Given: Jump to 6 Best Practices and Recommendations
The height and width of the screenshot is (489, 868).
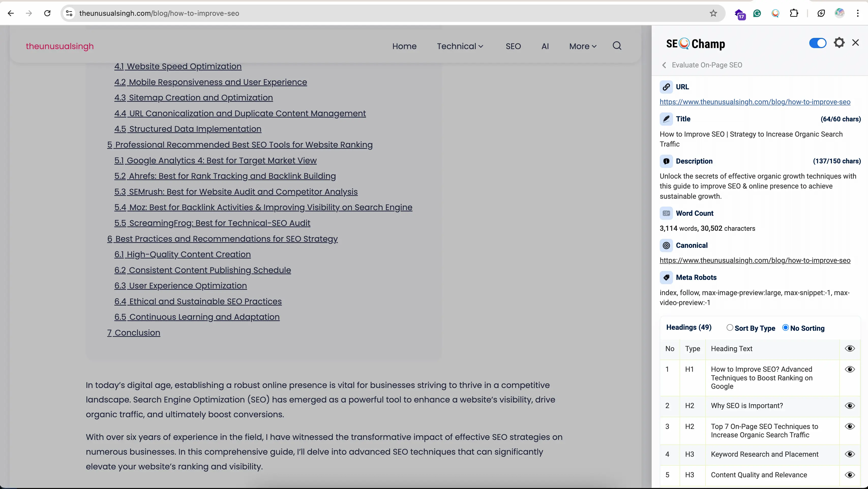Looking at the screenshot, I should (222, 239).
